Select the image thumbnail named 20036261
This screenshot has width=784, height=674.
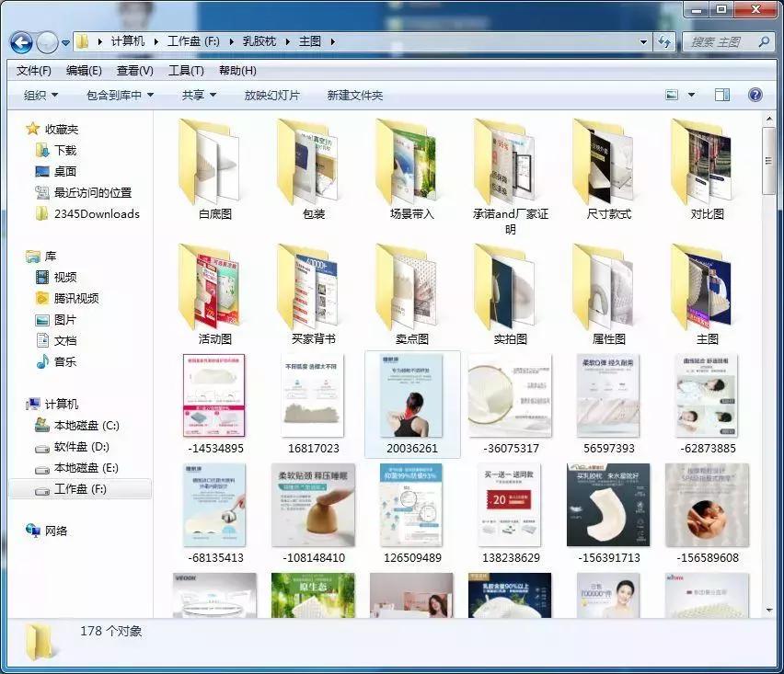(x=411, y=401)
